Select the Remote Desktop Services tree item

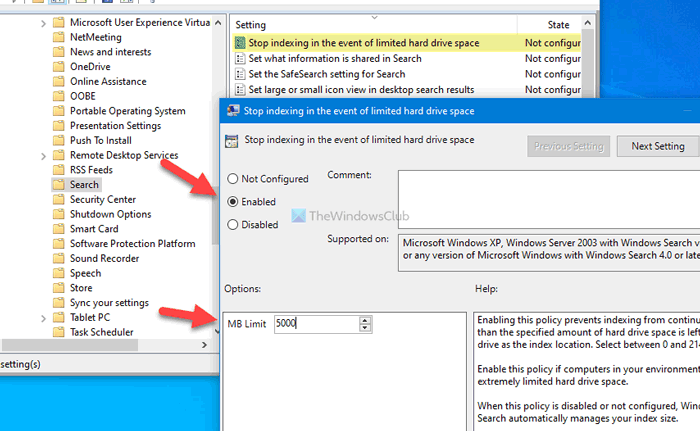tap(124, 155)
